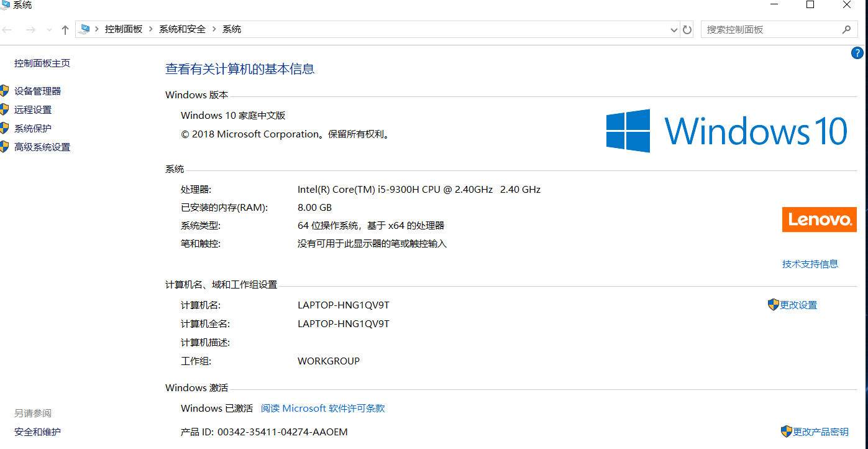Click the back navigation arrow
The width and height of the screenshot is (868, 449).
pyautogui.click(x=7, y=30)
